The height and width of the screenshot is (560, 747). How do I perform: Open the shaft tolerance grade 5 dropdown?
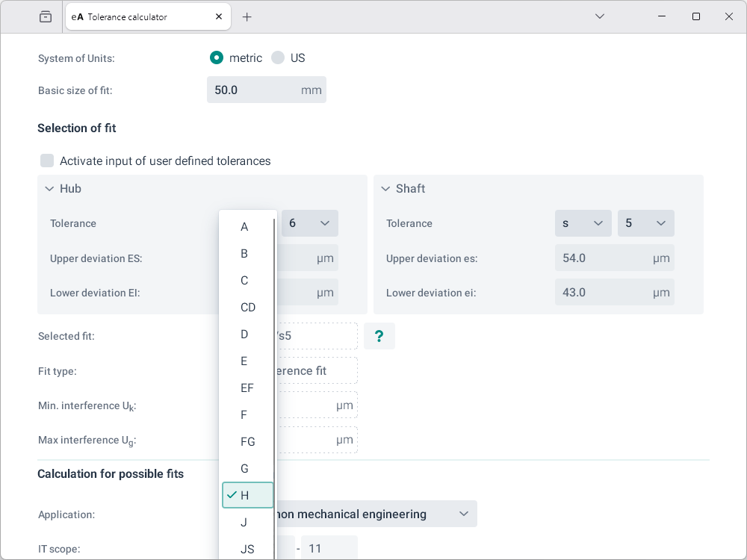pyautogui.click(x=645, y=223)
